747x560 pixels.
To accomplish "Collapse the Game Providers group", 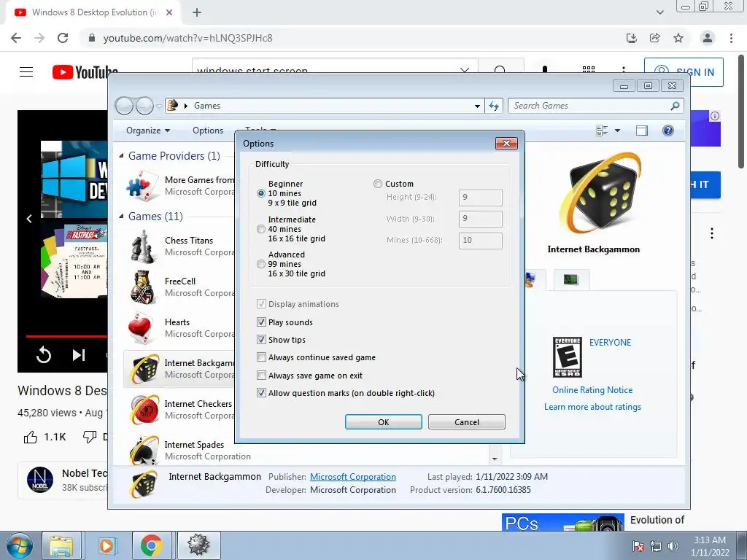I will (121, 156).
